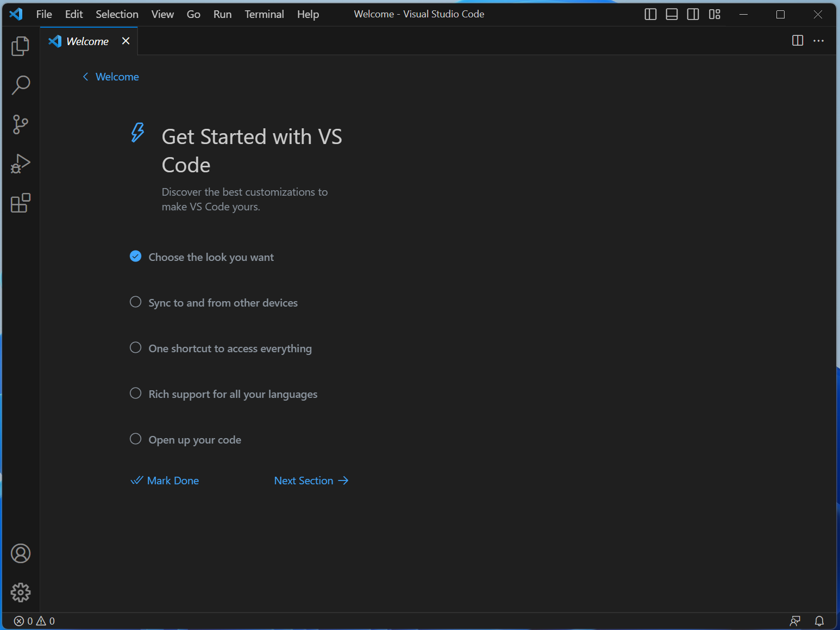Maximize the Visual Studio Code window
Viewport: 840px width, 630px height.
(781, 14)
